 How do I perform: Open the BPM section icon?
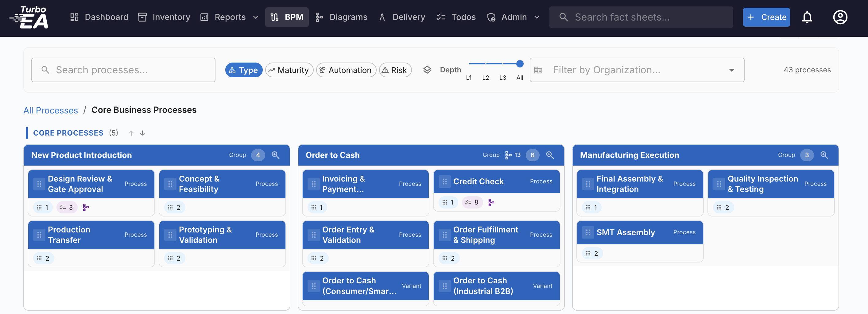[274, 17]
